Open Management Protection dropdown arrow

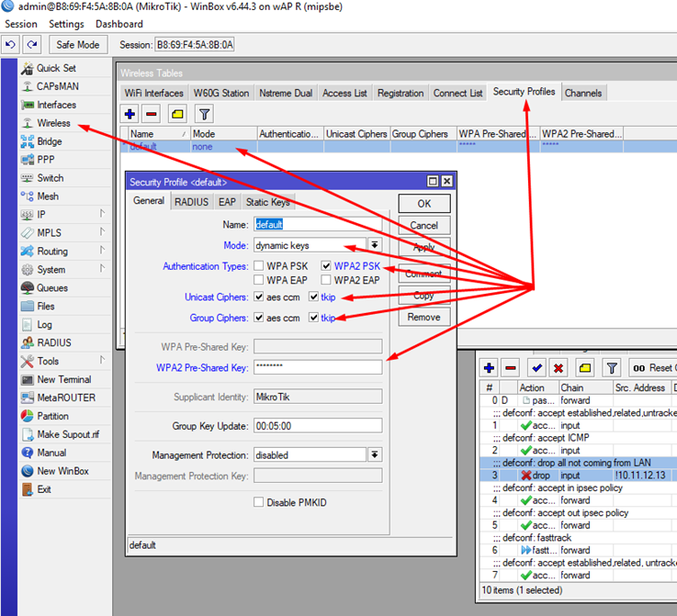point(375,454)
